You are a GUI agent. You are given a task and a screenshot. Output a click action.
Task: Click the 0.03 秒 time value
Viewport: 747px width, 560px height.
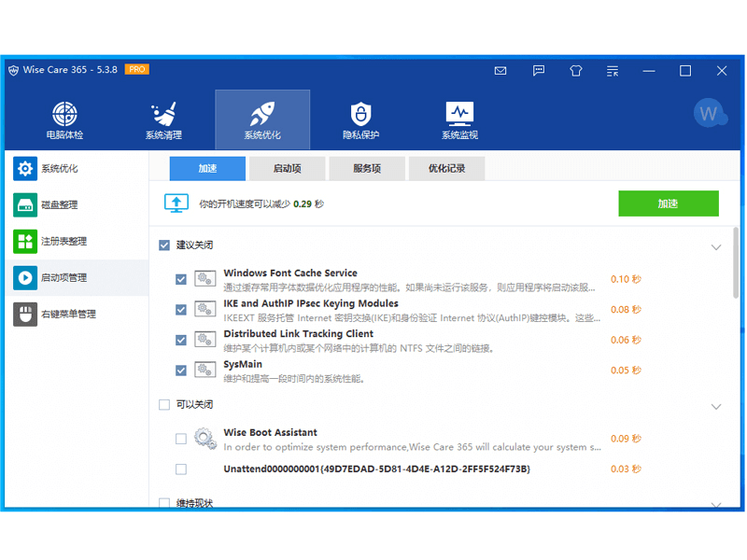626,469
